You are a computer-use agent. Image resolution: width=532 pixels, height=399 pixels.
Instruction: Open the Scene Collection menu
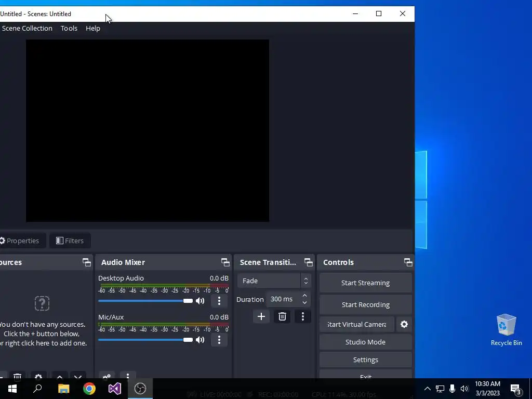27,28
